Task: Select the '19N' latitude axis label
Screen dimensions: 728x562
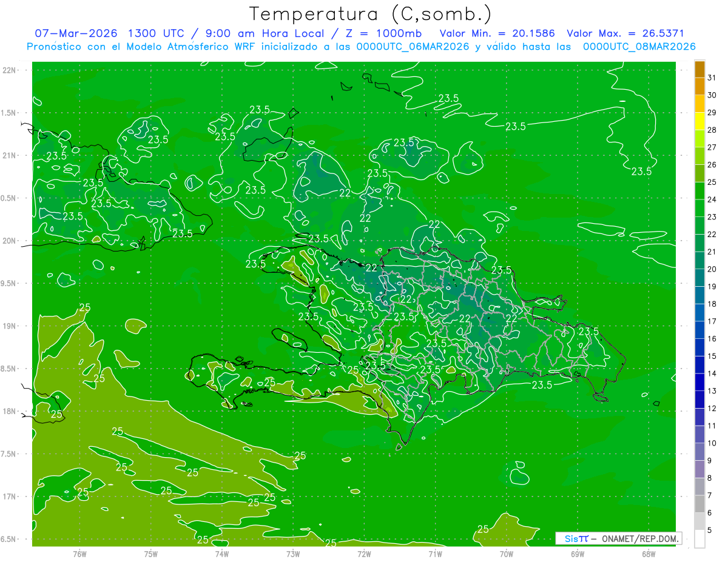Action: 10,326
